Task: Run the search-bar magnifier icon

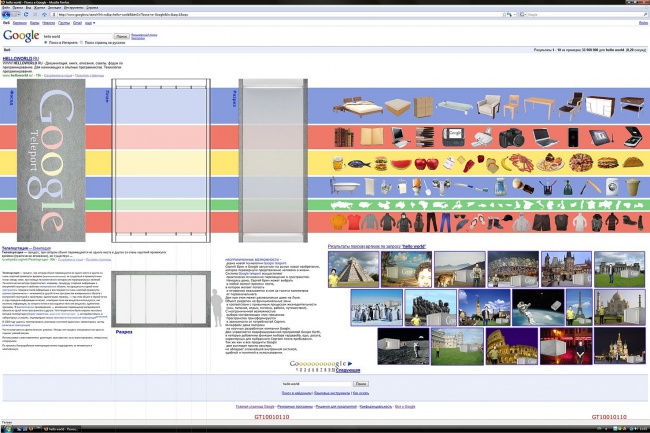Action: click(x=645, y=15)
